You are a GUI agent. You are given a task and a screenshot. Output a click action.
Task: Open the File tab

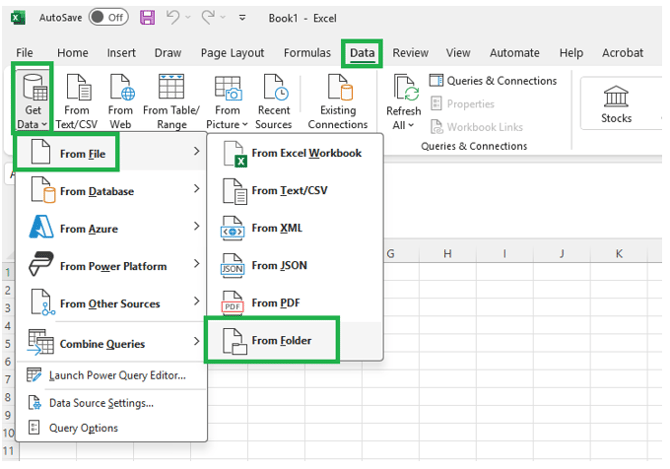tap(24, 53)
